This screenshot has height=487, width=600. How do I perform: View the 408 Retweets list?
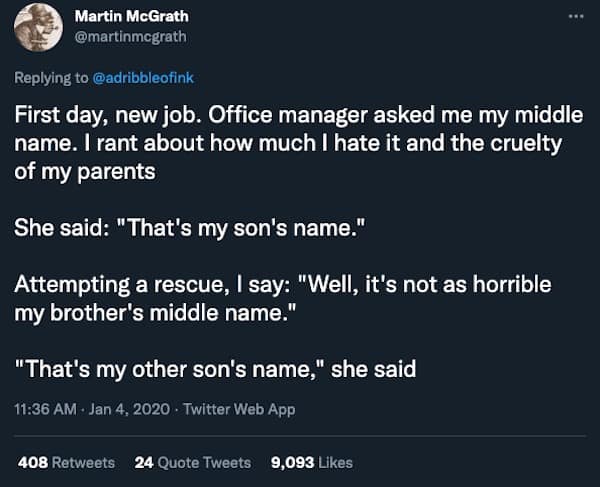coord(67,462)
